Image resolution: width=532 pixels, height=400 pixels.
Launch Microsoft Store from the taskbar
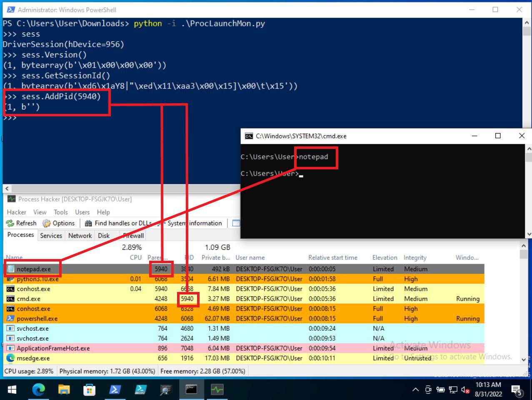pos(89,390)
